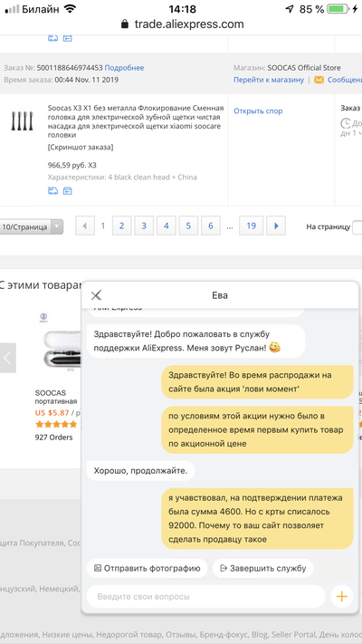This screenshot has height=644, width=362.
Task: Click Blog footer link
Action: click(259, 634)
